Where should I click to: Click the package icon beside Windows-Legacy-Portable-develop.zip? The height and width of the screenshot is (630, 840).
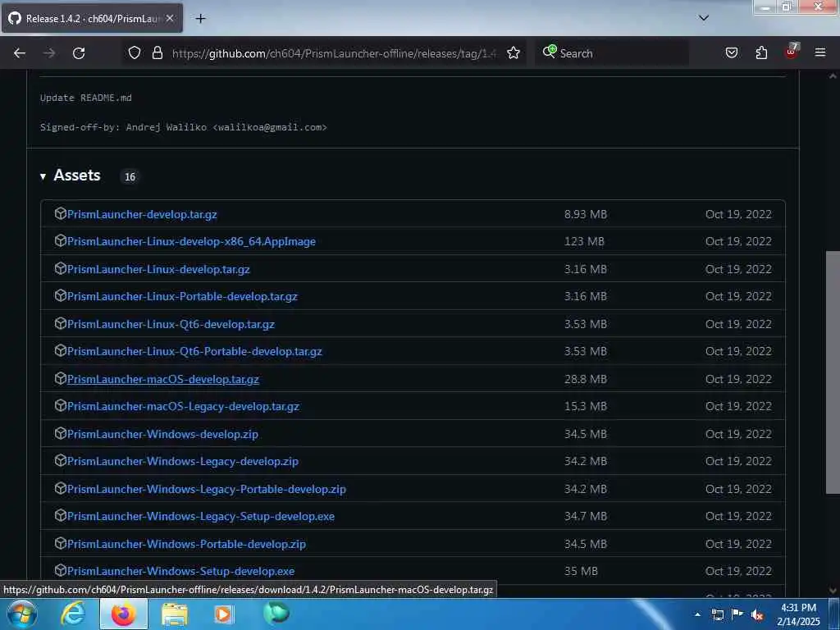(x=60, y=489)
